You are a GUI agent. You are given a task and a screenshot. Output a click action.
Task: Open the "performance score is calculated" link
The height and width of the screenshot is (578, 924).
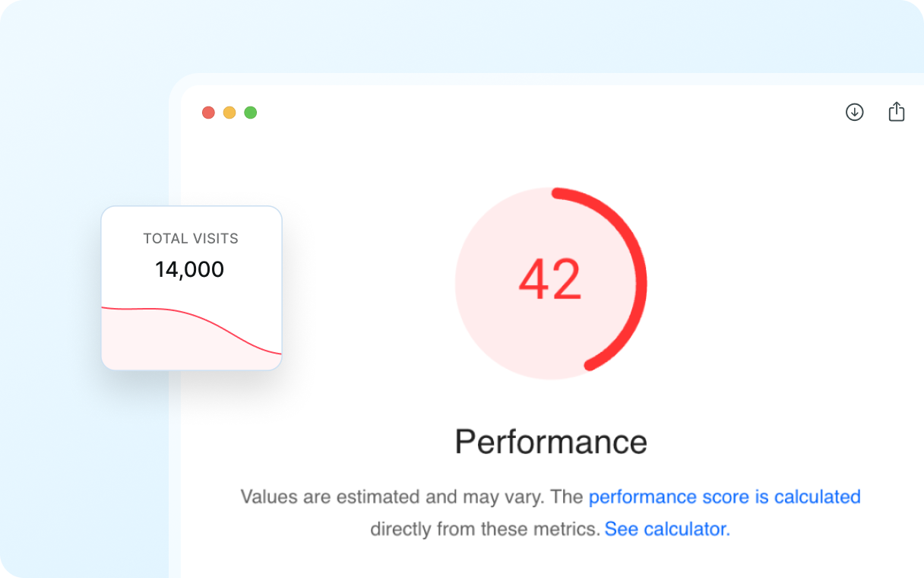tap(724, 497)
